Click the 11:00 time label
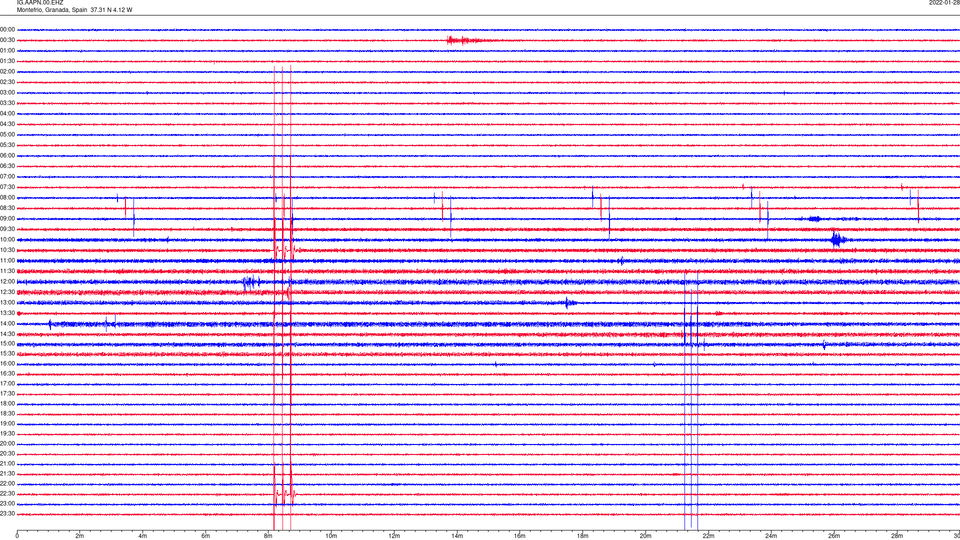960x540 pixels. [x=7, y=260]
